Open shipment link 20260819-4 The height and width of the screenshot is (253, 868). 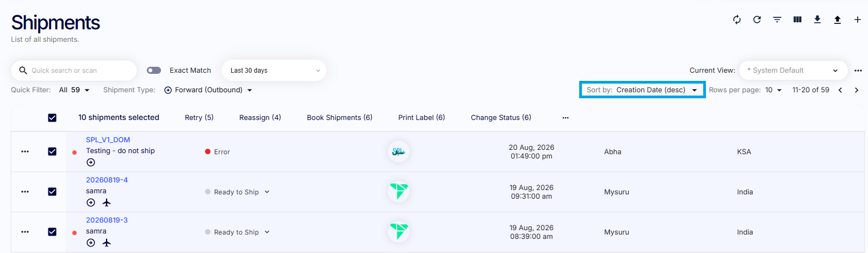click(107, 180)
